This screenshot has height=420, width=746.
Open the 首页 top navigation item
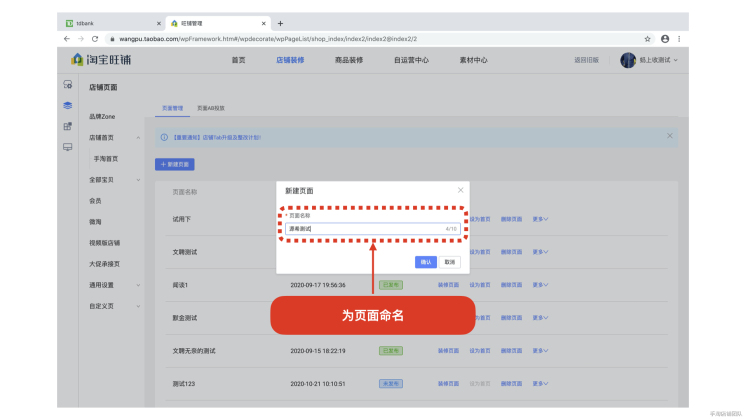coord(238,60)
